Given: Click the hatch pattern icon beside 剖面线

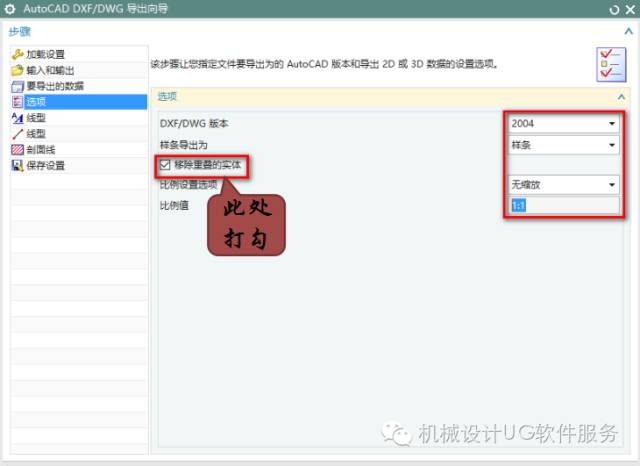Looking at the screenshot, I should click(x=18, y=150).
